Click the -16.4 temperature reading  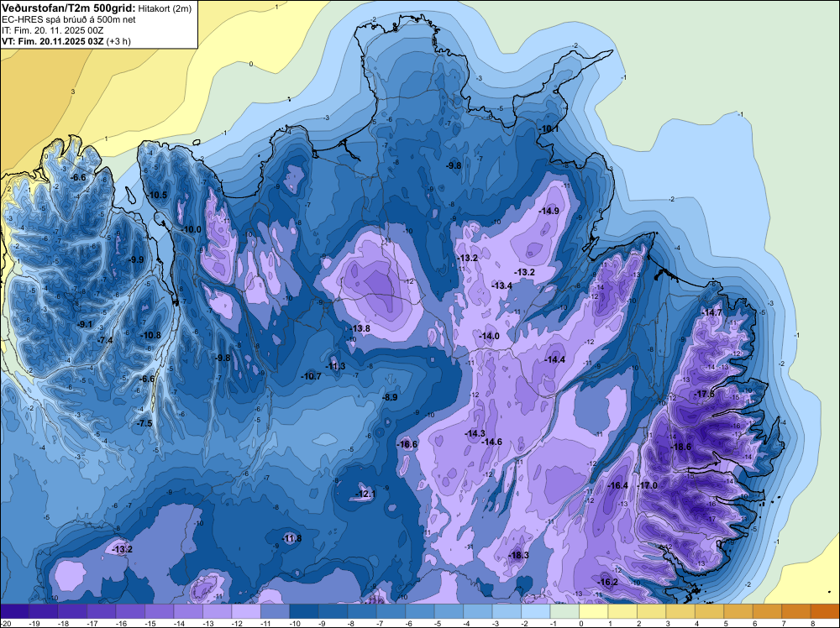[618, 485]
